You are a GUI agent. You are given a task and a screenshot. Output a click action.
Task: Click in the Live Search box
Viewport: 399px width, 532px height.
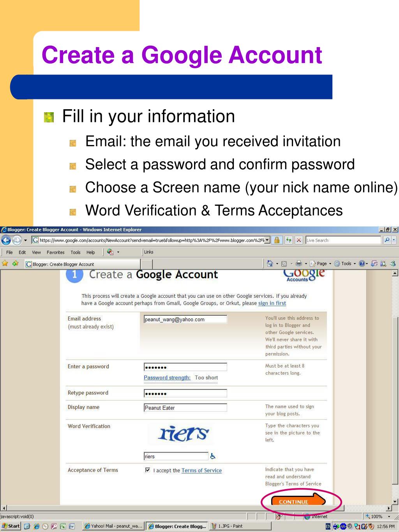(x=343, y=240)
